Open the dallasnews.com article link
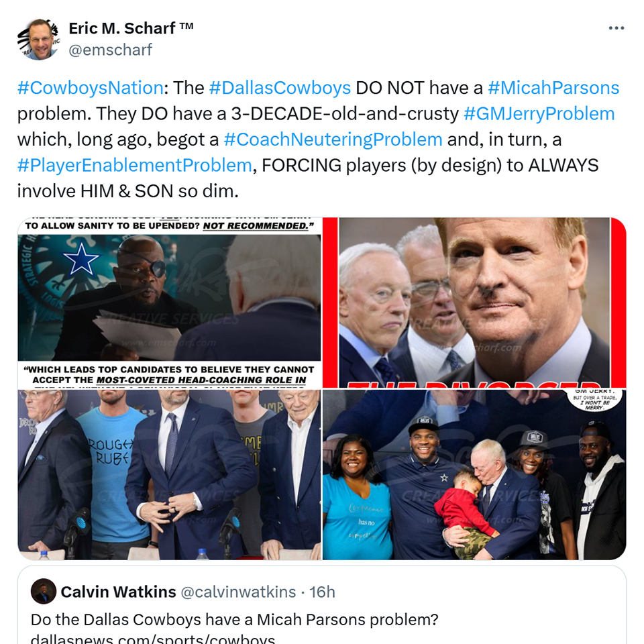The height and width of the screenshot is (644, 644). pos(152,638)
